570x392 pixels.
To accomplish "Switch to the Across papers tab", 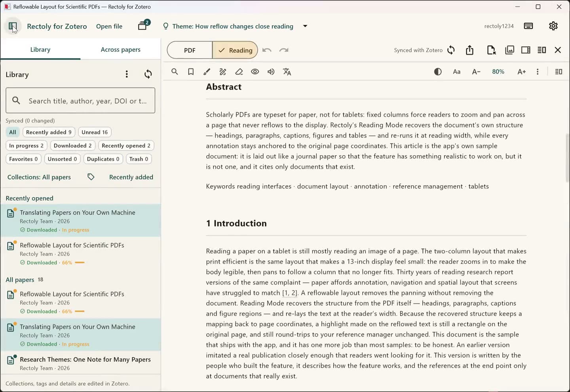I will [121, 49].
